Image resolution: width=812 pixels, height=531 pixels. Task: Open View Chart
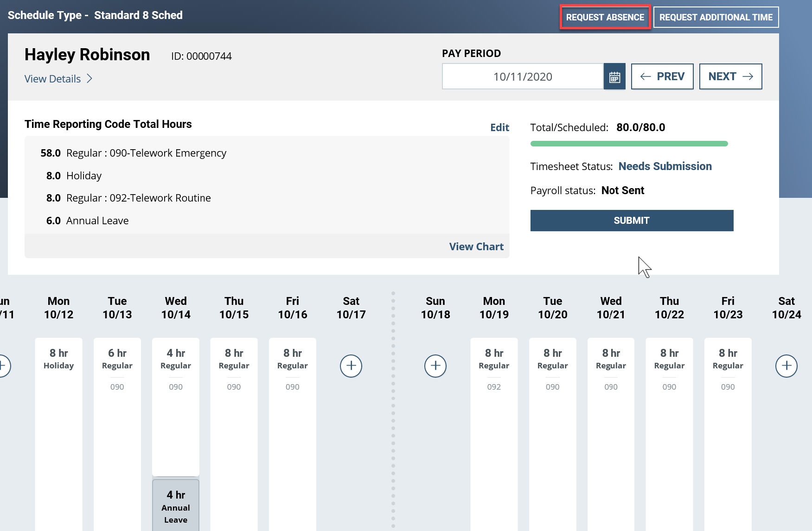[476, 246]
